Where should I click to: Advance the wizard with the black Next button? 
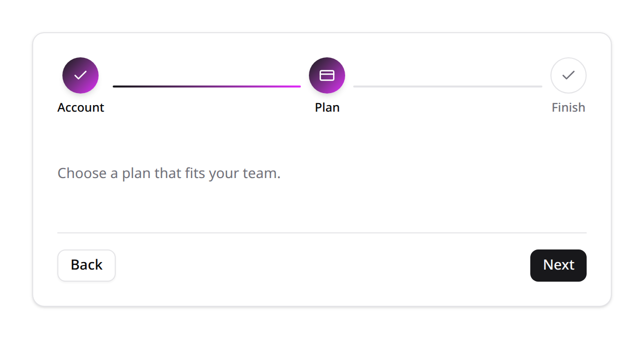[558, 266]
